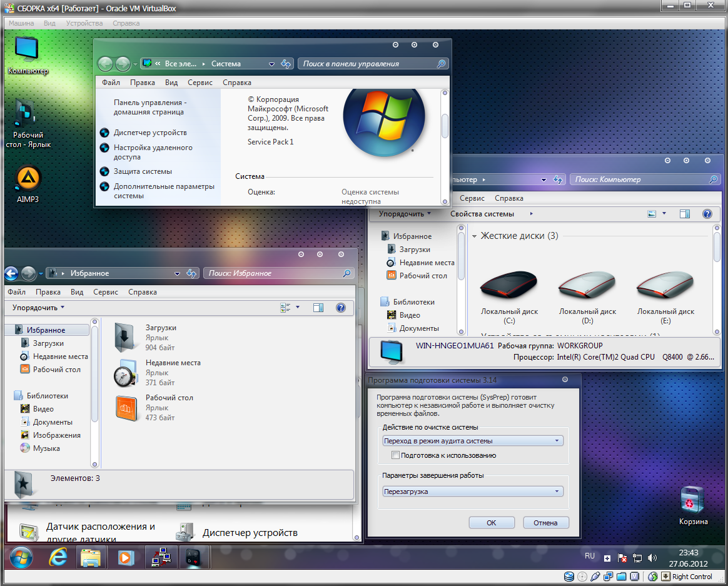Select Библиотеки in Компьютер window tree

[x=413, y=302]
